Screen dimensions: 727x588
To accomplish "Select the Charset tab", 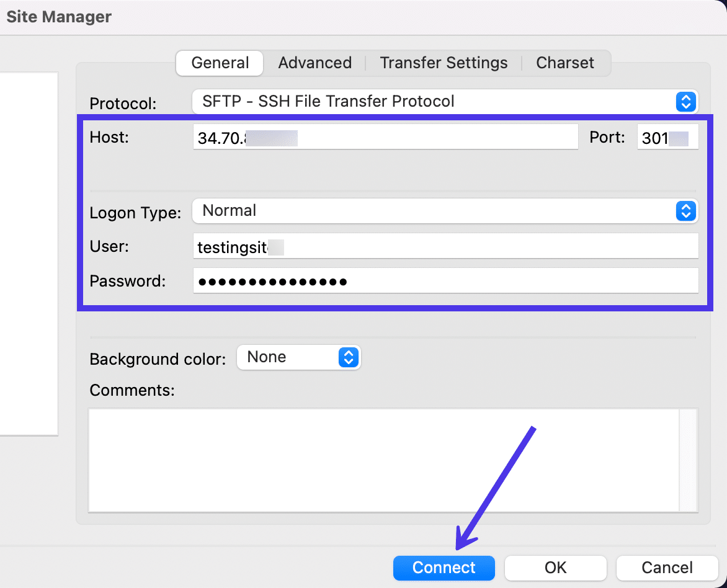I will tap(564, 63).
